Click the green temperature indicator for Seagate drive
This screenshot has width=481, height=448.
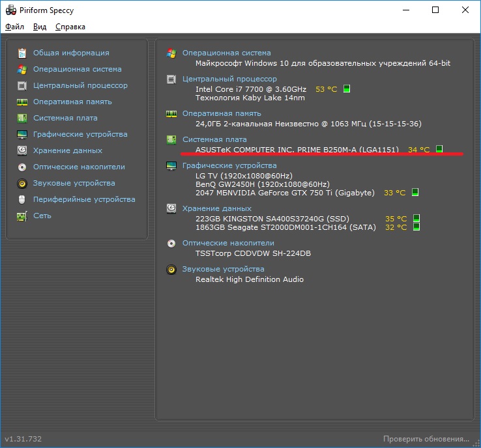[x=416, y=227]
